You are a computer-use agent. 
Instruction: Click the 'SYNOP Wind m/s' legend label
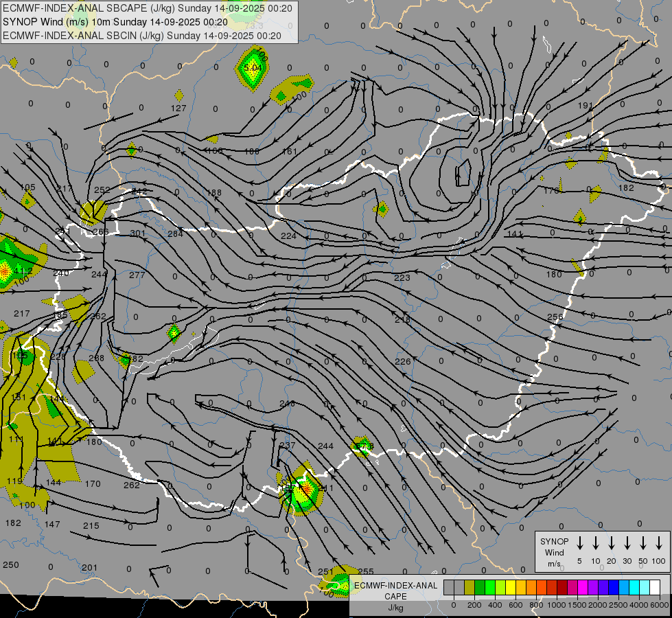[x=554, y=552]
